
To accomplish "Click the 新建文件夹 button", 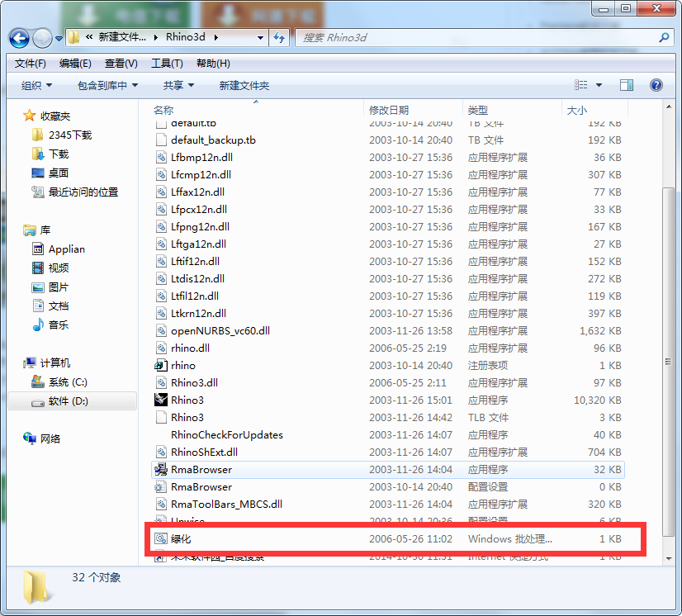I will [244, 86].
